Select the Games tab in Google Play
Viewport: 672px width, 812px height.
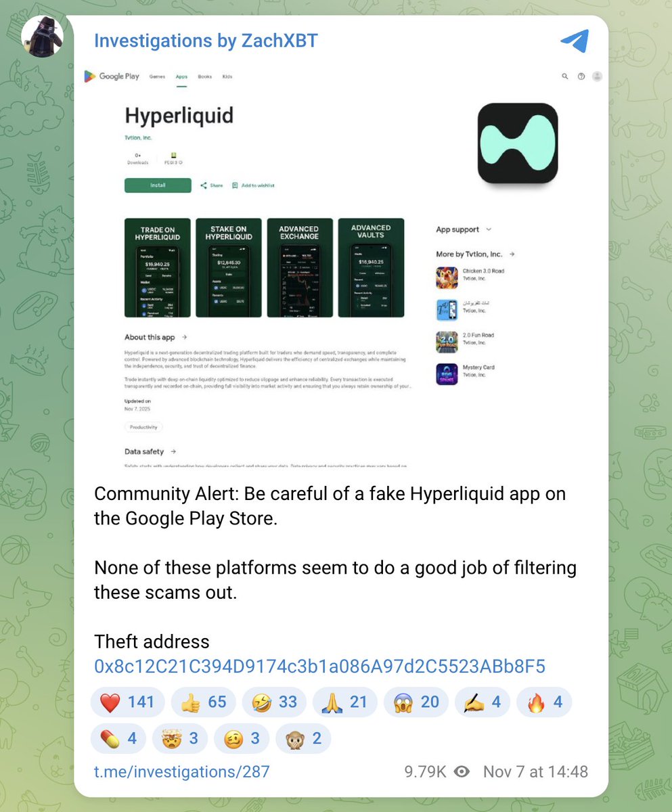click(x=156, y=76)
